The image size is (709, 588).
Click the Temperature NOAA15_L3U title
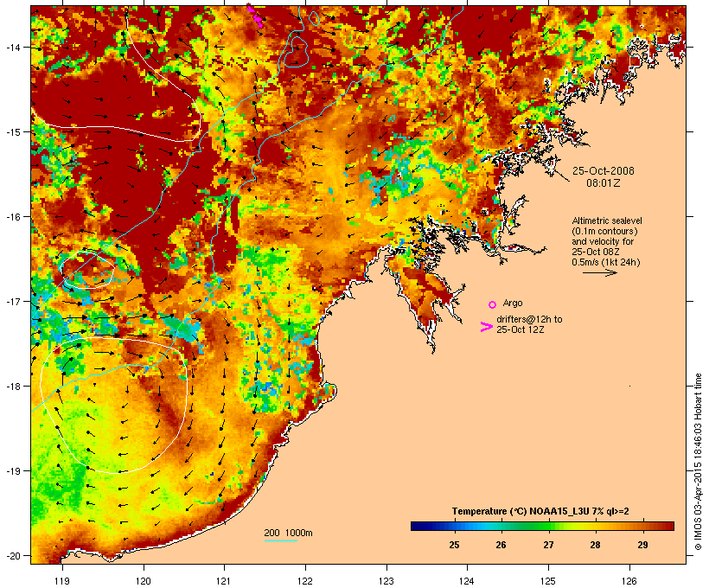coord(540,511)
